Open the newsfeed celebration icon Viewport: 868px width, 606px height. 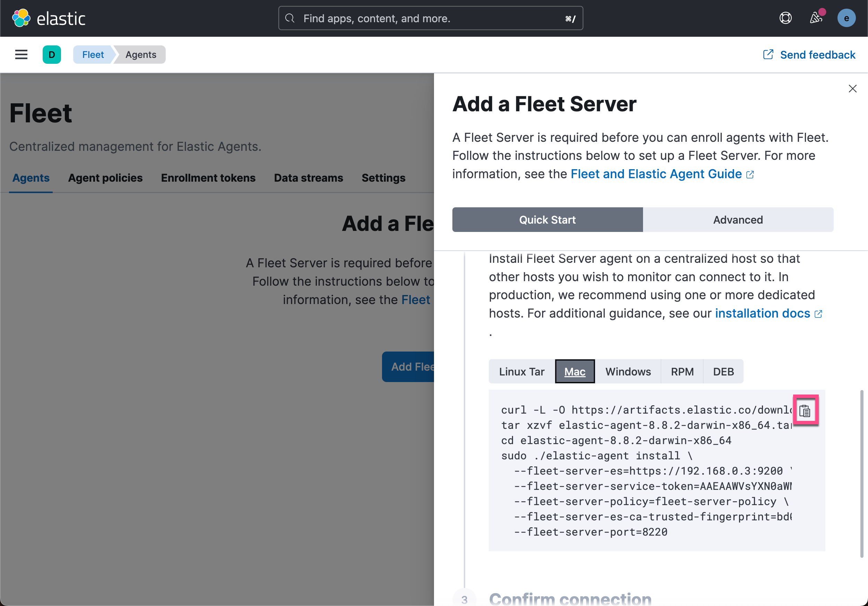pos(815,18)
